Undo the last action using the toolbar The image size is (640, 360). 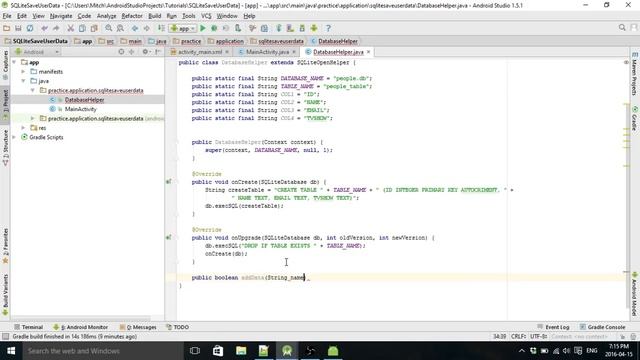click(44, 28)
